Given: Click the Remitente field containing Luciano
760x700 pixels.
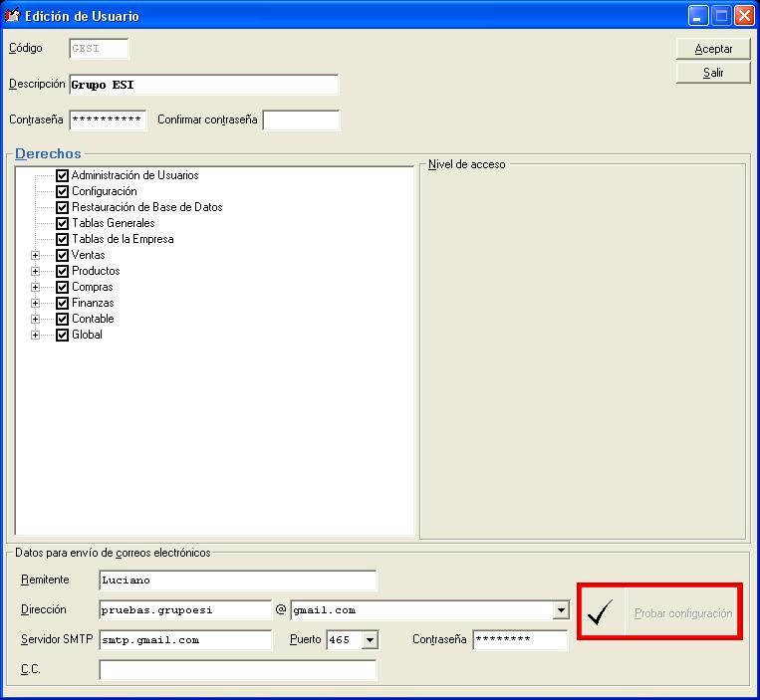Looking at the screenshot, I should click(x=237, y=581).
